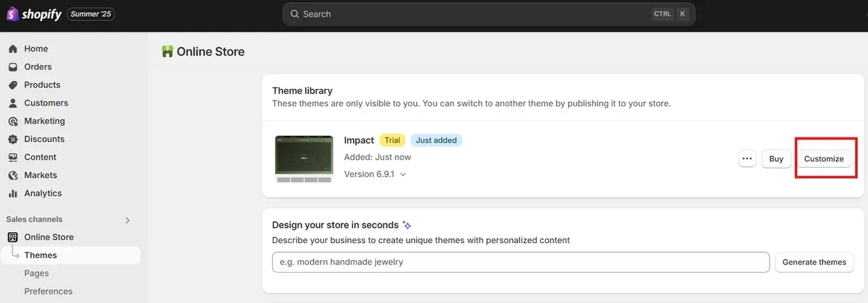Viewport: 868px width, 303px height.
Task: Click the search magnifier icon
Action: 294,14
